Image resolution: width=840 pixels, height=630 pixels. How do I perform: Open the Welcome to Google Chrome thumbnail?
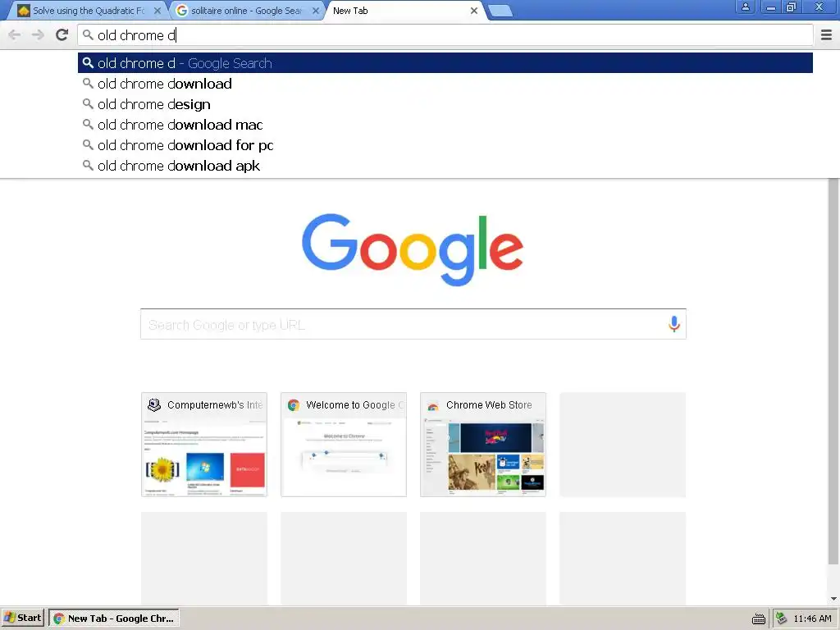pos(344,445)
